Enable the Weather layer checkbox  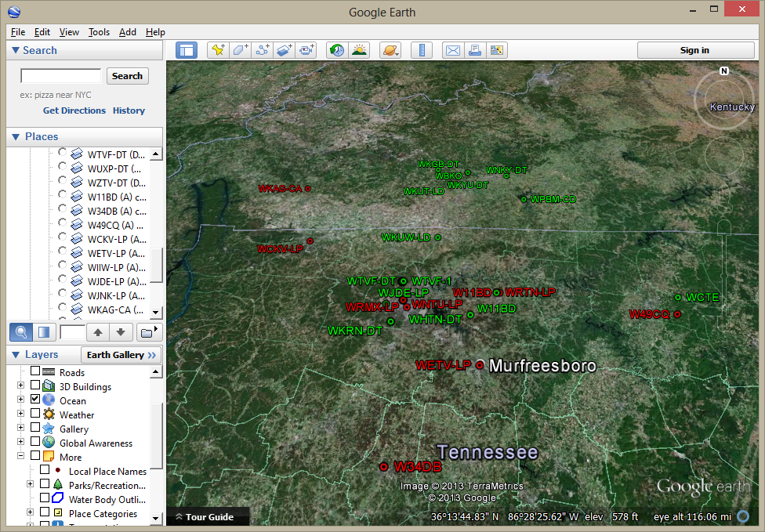[35, 414]
